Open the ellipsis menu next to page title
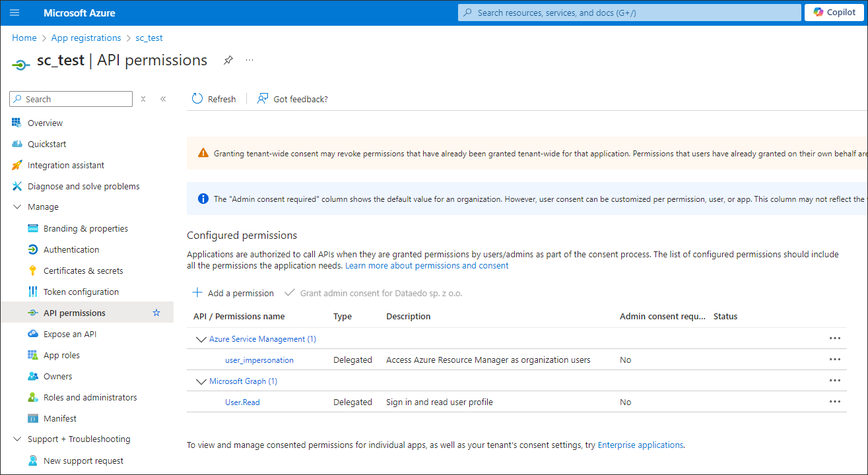 tap(250, 60)
